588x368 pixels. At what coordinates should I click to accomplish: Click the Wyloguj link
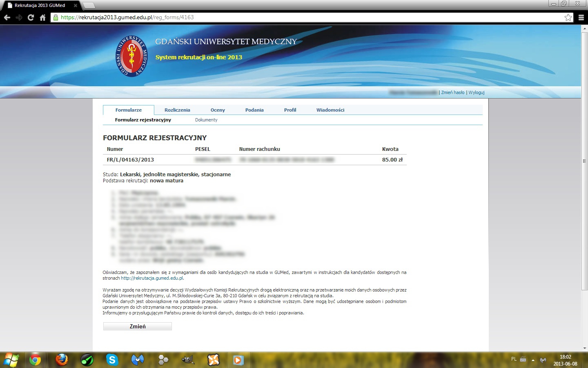[x=476, y=92]
